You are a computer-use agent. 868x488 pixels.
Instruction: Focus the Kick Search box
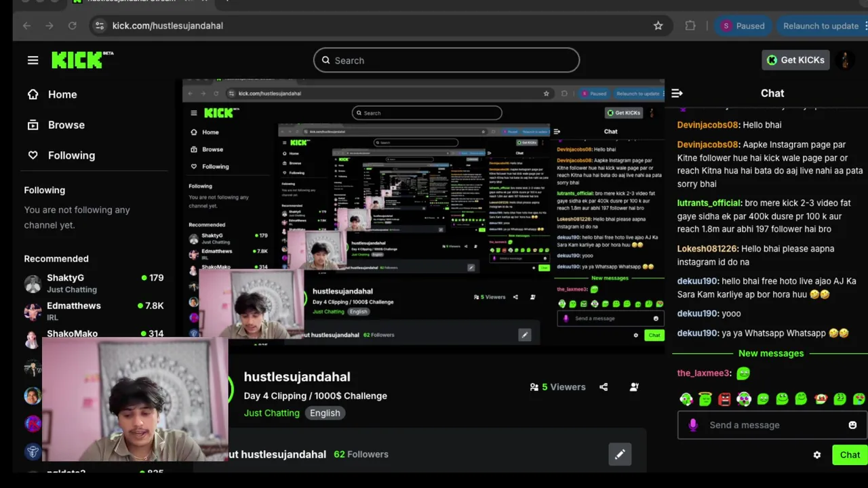click(x=446, y=60)
